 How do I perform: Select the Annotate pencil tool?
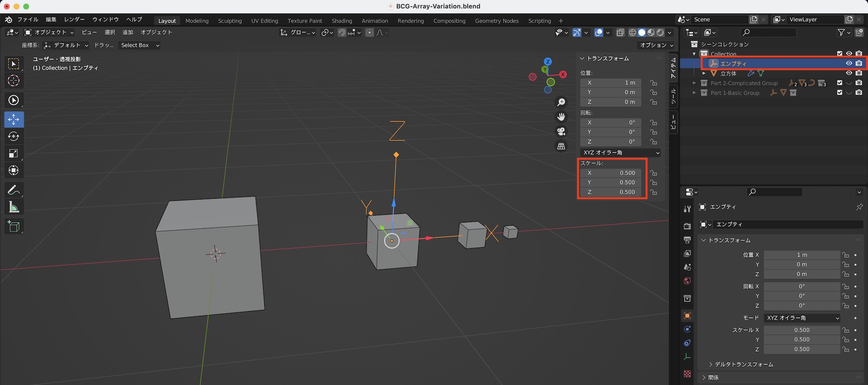tap(14, 190)
